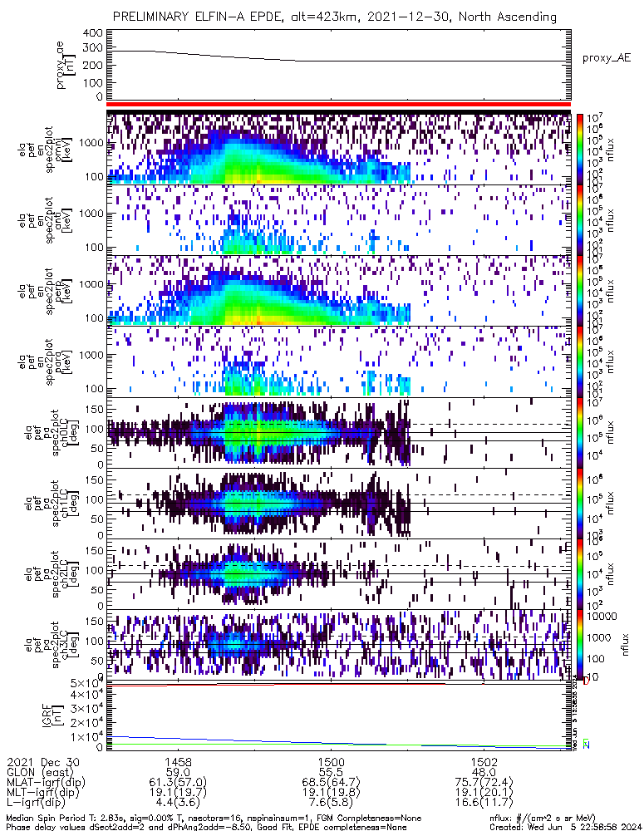Image resolution: width=644 pixels, height=831 pixels.
Task: Open the ch0LC pitch-angle spectrogram panel
Action: 339,432
